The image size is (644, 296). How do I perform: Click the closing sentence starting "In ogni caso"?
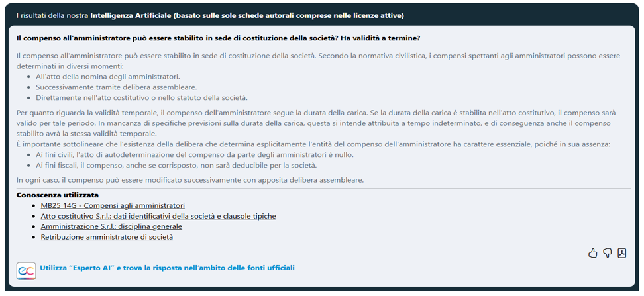(x=190, y=180)
